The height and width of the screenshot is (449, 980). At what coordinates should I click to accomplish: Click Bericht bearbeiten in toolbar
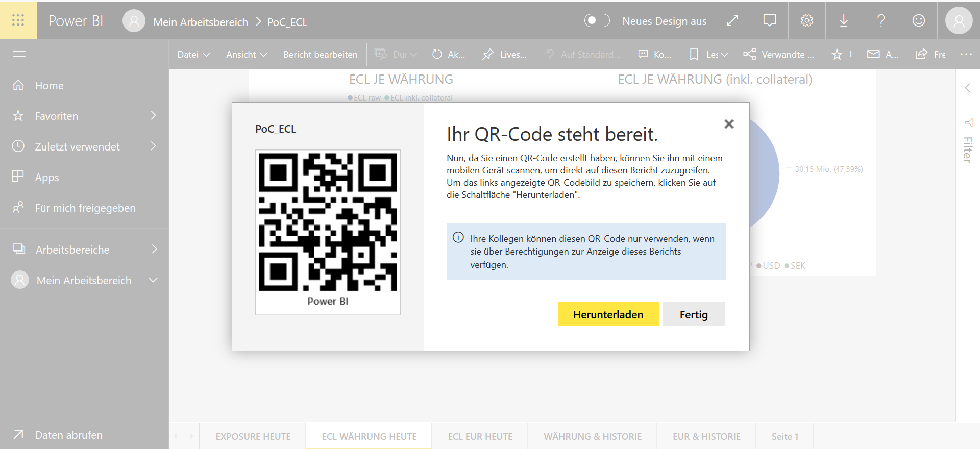point(321,54)
